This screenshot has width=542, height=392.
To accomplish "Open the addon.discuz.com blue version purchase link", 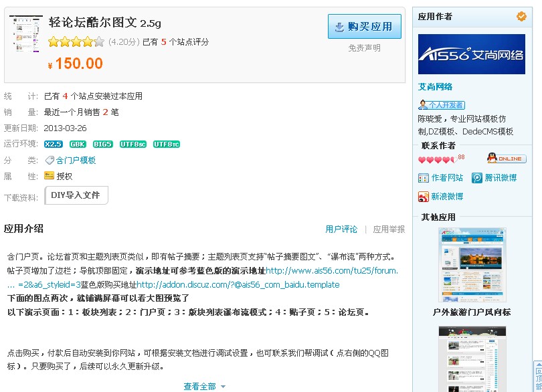I will [238, 284].
